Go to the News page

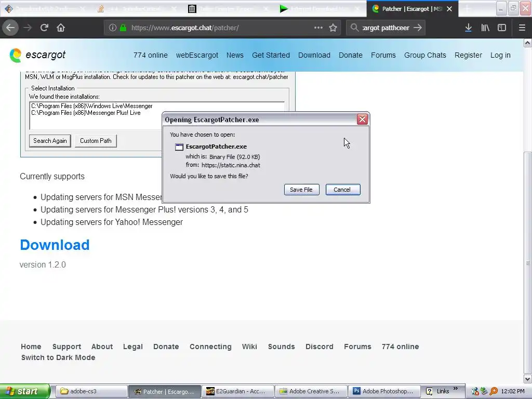[235, 55]
